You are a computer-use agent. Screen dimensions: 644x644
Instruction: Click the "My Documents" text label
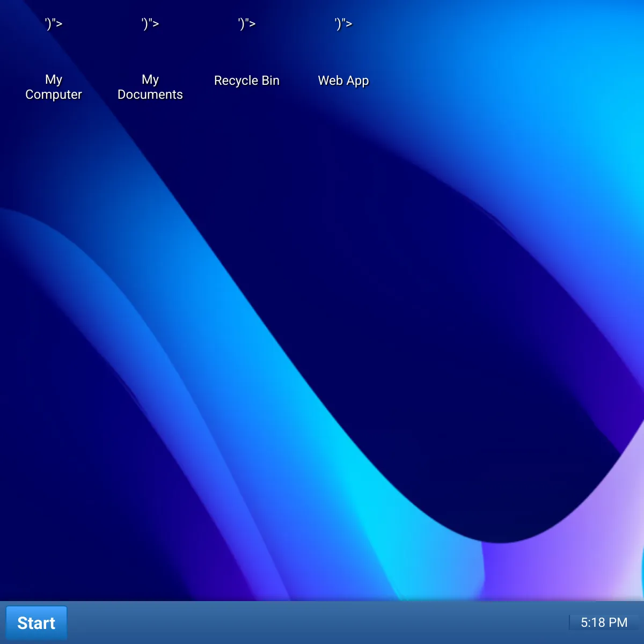pos(150,87)
